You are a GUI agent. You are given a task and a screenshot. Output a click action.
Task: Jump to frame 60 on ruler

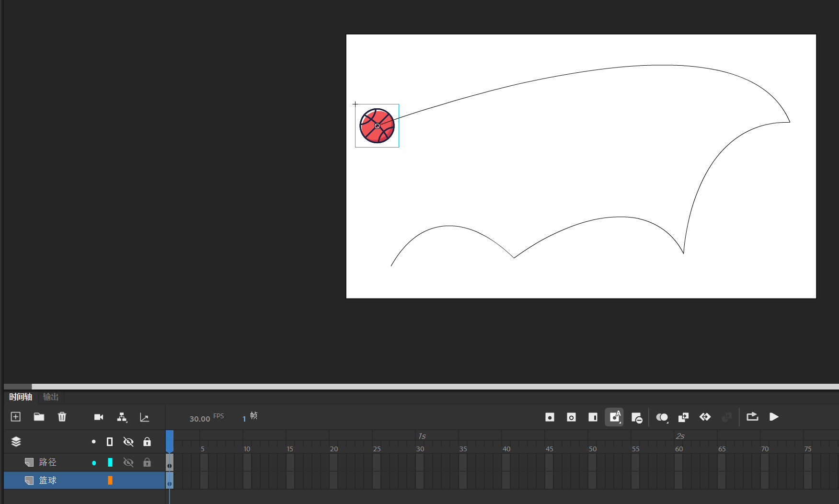tap(679, 449)
